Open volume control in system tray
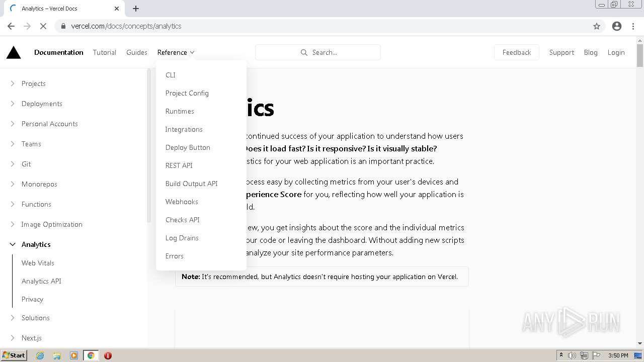The image size is (644, 362). (x=572, y=355)
